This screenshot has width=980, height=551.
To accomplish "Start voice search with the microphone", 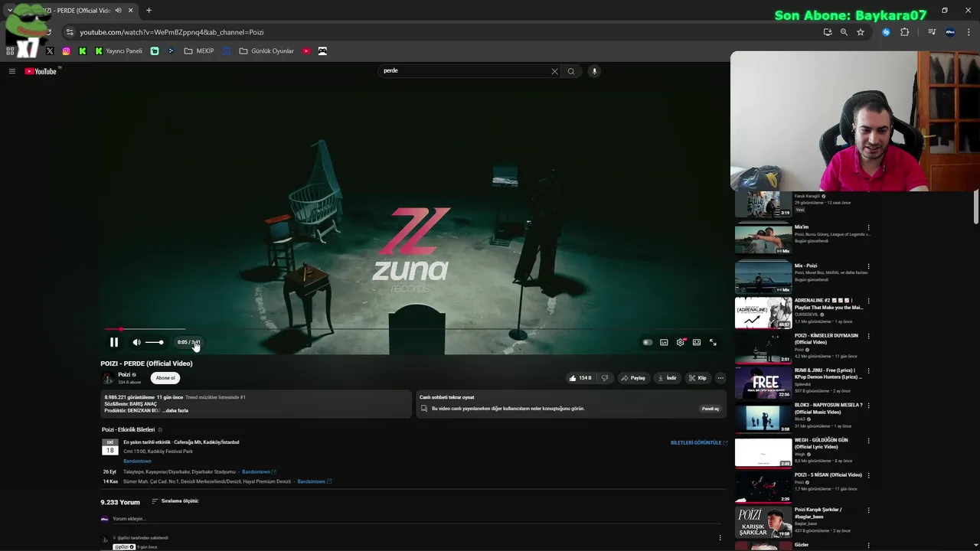I will coord(594,71).
